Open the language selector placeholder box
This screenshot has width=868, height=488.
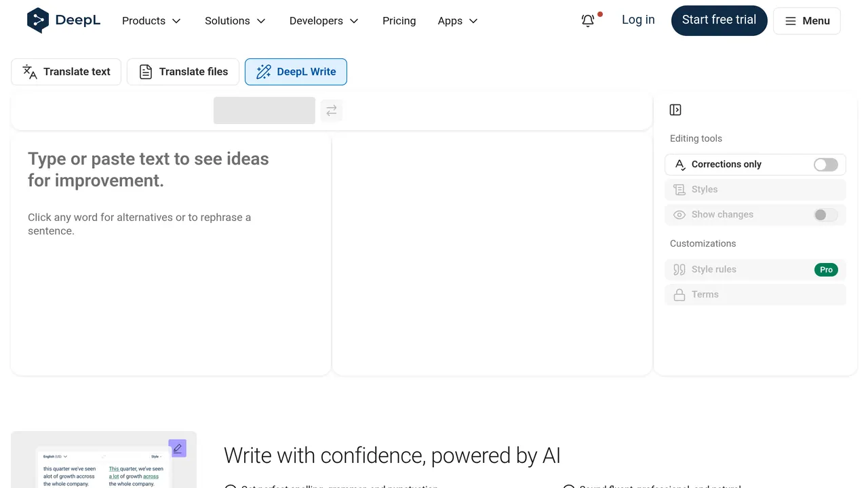[264, 110]
